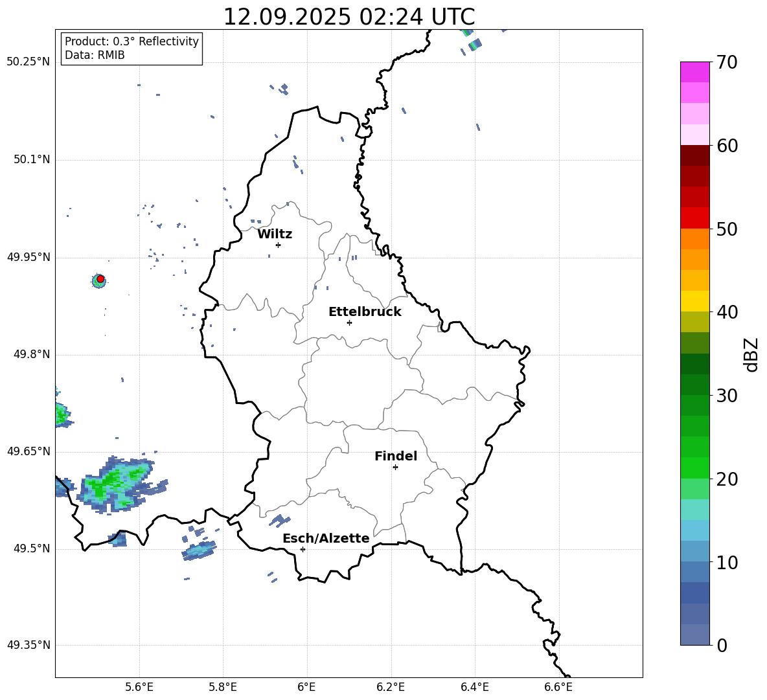Click the 6.4°E longitude label
The height and width of the screenshot is (700, 767).
475,687
